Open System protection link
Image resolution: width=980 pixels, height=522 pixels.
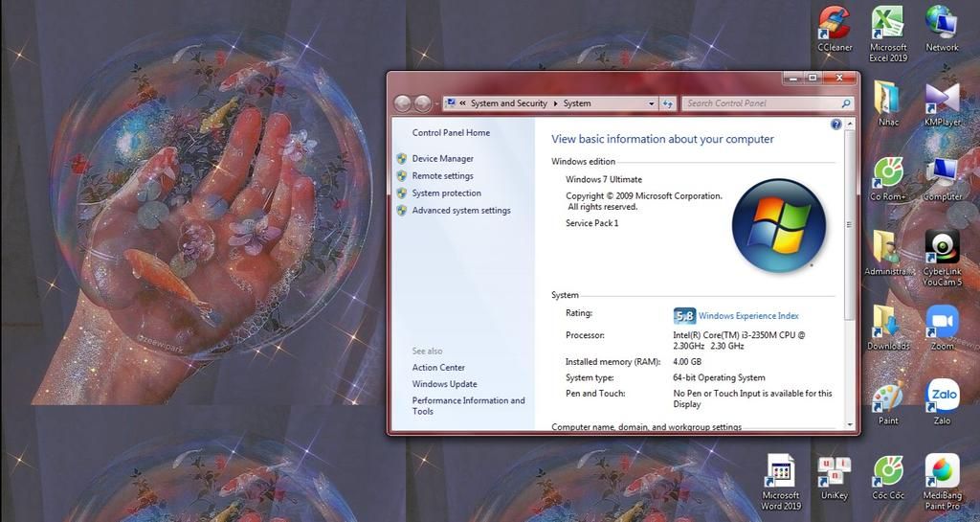pos(446,193)
